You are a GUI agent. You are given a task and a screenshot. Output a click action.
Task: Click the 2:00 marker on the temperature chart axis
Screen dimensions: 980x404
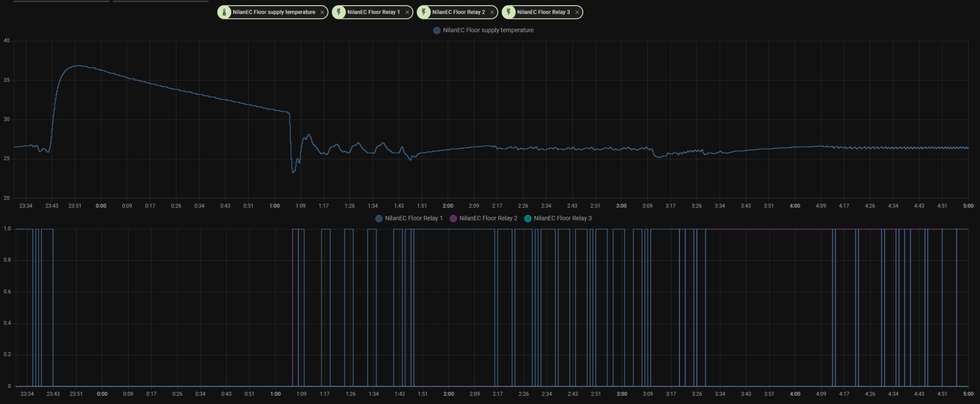448,206
